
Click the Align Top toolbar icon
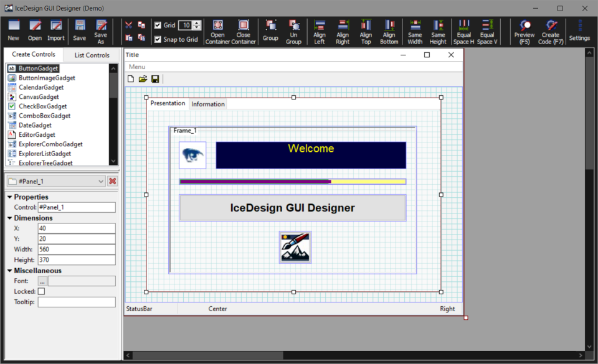pos(366,32)
